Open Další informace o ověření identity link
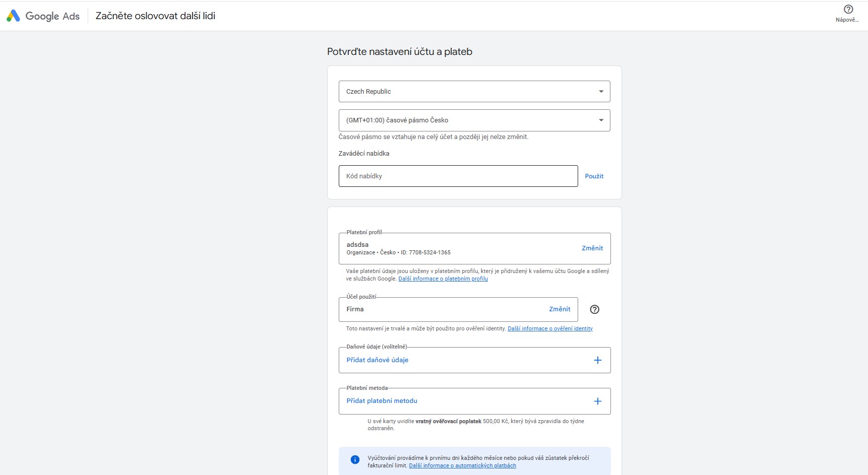 coord(550,329)
